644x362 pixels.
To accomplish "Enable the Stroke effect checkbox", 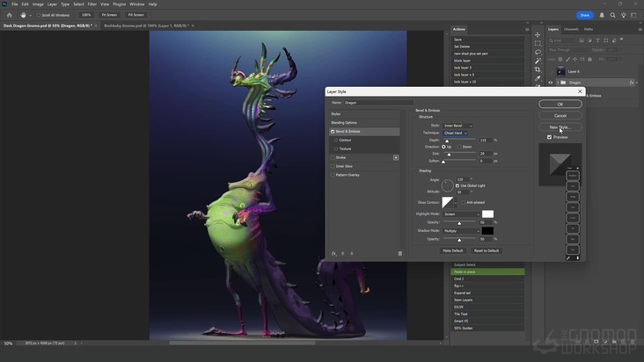I will [333, 157].
